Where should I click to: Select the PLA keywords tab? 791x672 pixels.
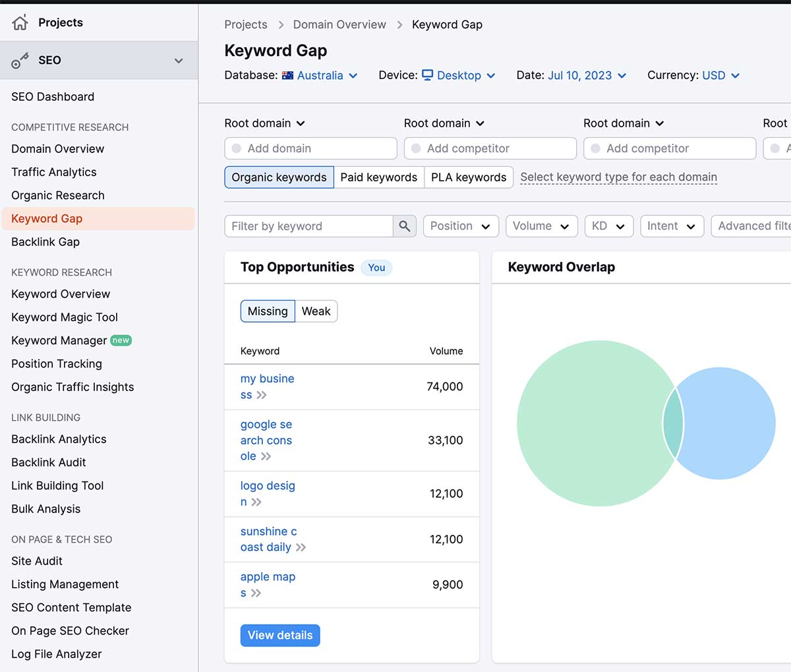(469, 177)
